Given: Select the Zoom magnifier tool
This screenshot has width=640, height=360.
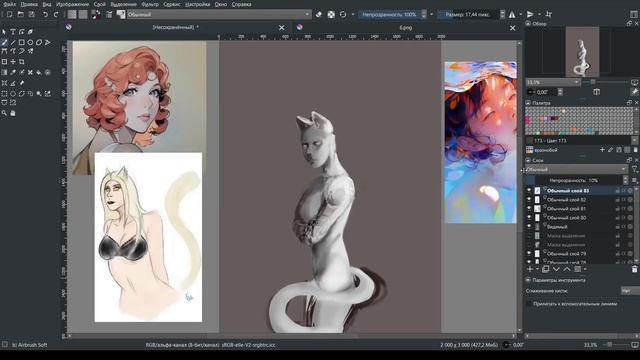Looking at the screenshot, I should click(x=4, y=113).
